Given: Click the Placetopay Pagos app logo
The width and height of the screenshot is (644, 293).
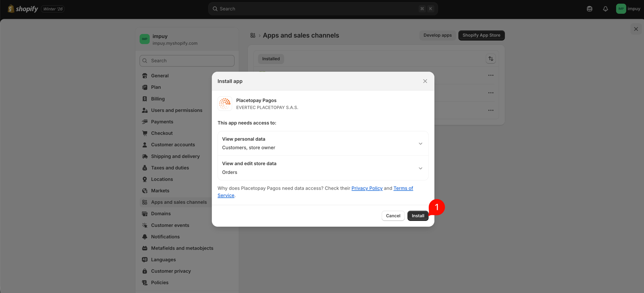Looking at the screenshot, I should (225, 104).
